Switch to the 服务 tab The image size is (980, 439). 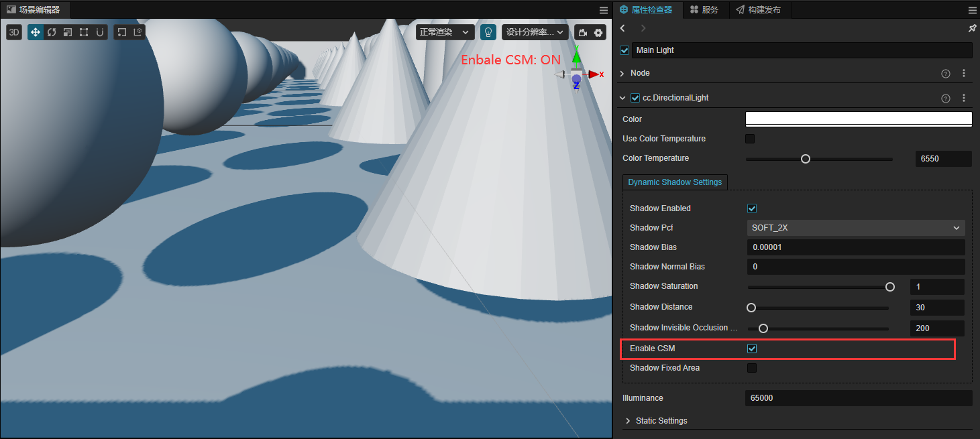704,10
